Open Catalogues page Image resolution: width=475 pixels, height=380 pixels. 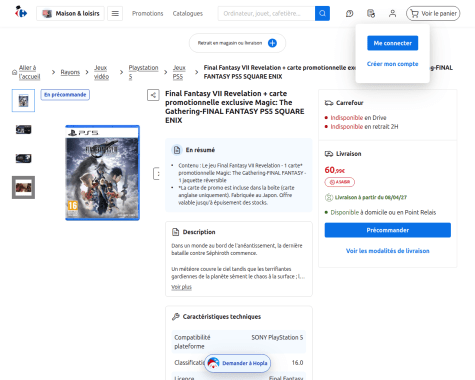pos(188,13)
